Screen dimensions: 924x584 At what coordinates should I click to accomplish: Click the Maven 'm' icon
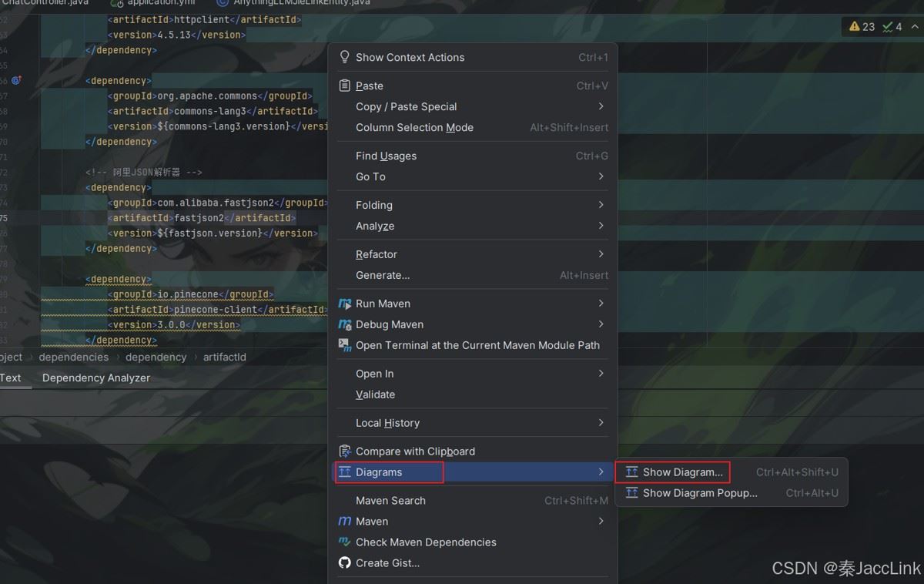pyautogui.click(x=345, y=521)
